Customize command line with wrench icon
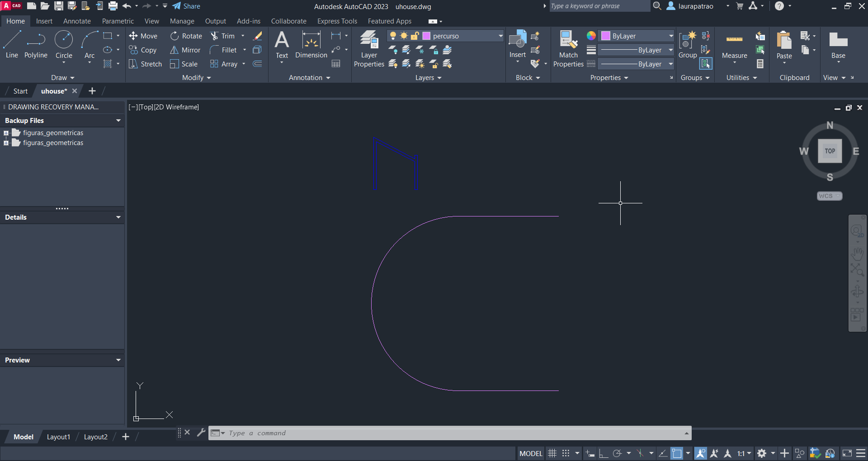The height and width of the screenshot is (461, 868). click(201, 433)
